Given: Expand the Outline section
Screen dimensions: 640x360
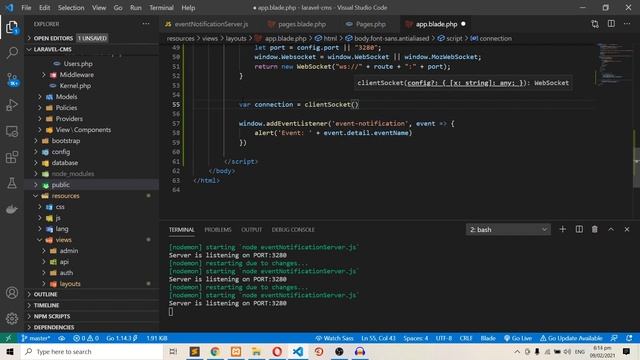Looking at the screenshot, I should pyautogui.click(x=92, y=294).
